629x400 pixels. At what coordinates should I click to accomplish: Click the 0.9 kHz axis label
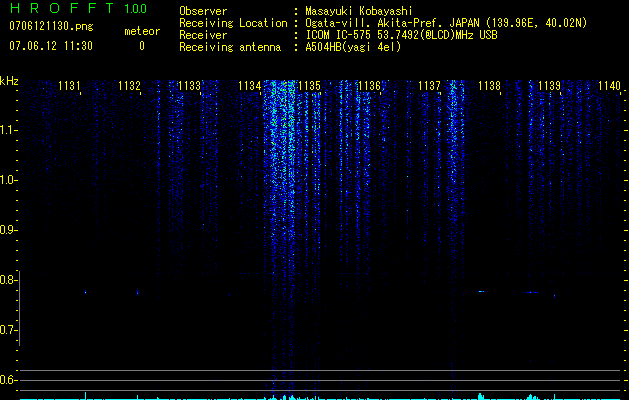point(6,230)
